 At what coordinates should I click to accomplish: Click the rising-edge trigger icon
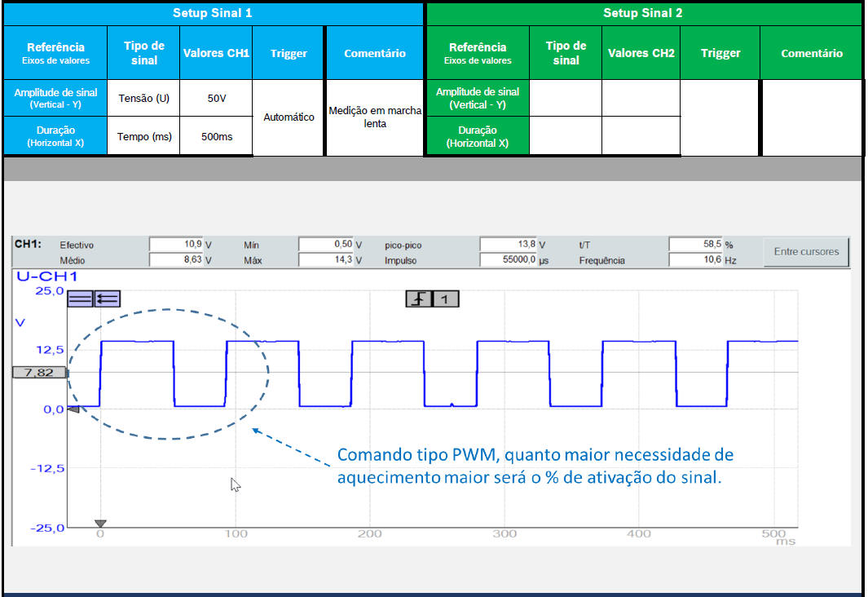[x=418, y=299]
